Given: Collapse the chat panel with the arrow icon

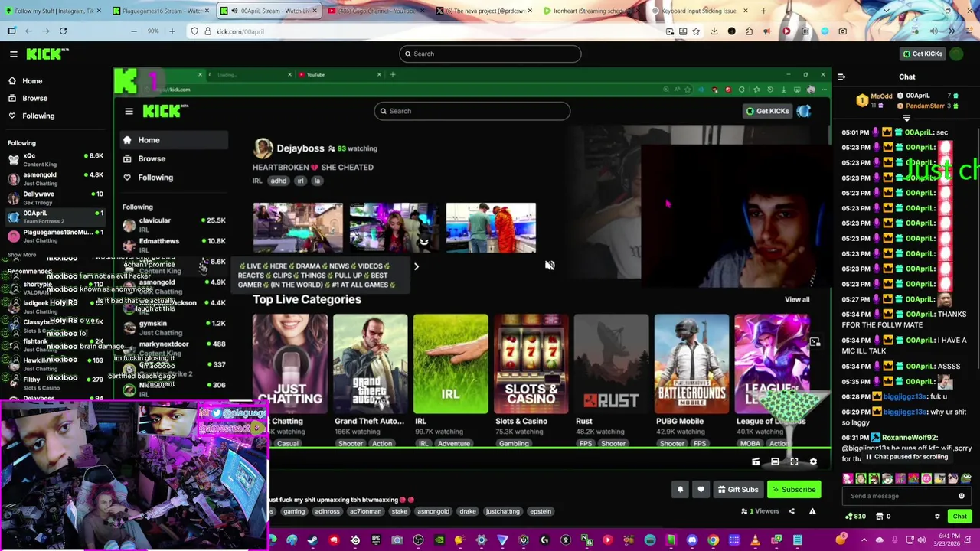Looking at the screenshot, I should tap(841, 77).
